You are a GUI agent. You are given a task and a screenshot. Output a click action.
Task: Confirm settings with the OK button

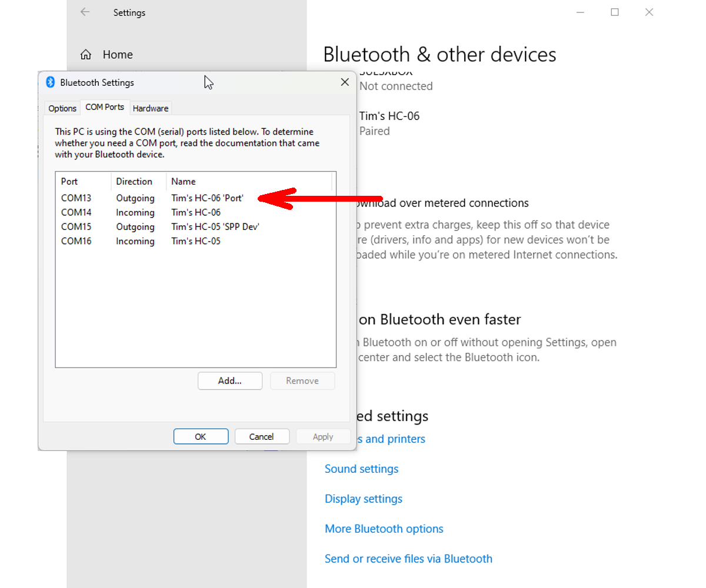click(201, 436)
